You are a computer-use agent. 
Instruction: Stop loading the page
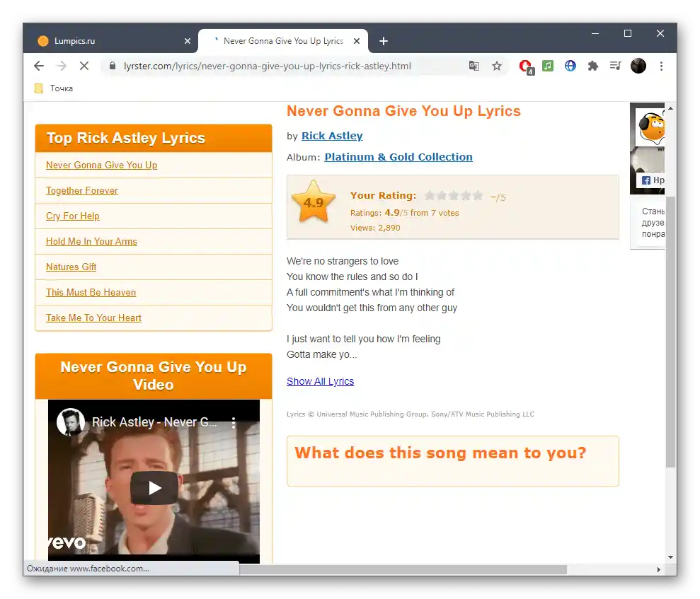(x=84, y=66)
